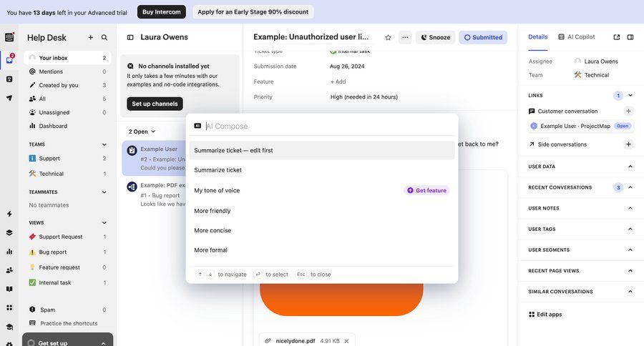Screen dimensions: 644x346
Task: Open the Support team inbox
Action: coord(67,159)
